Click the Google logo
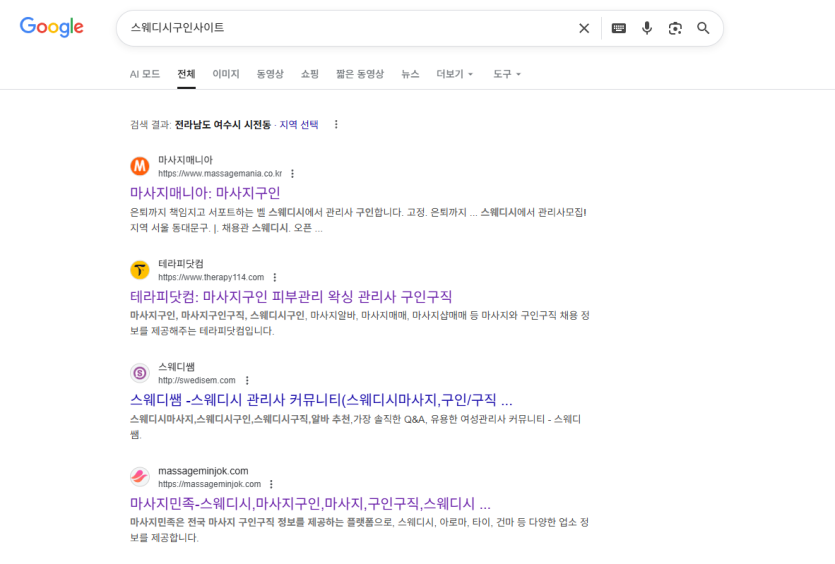The image size is (835, 564). (x=51, y=28)
